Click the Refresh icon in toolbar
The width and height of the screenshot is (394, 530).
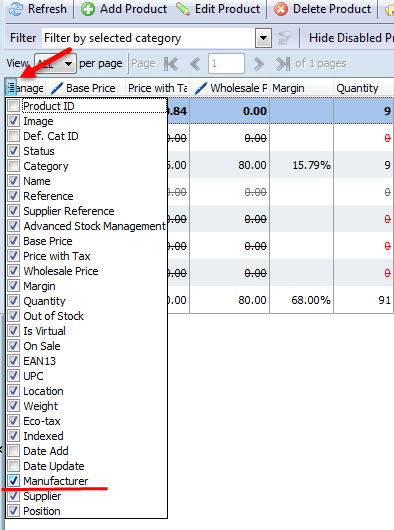16,9
